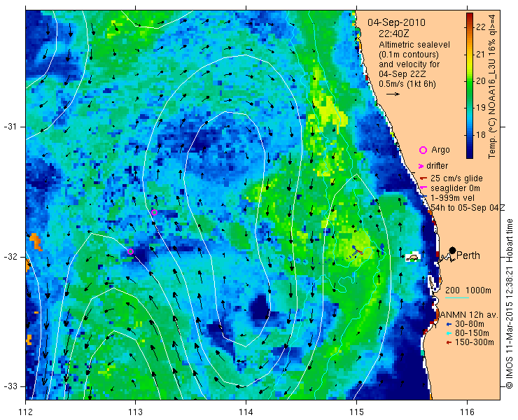Screen dimensions: 518x420
Task: Click the color bar tick label 22
Action: tap(481, 27)
